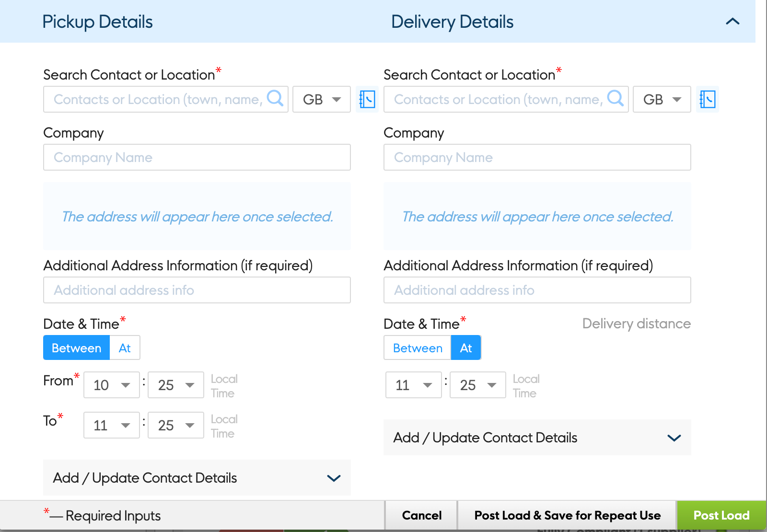This screenshot has height=532, width=767.
Task: Expand pickup Add / Update Contact Details
Action: 197,478
